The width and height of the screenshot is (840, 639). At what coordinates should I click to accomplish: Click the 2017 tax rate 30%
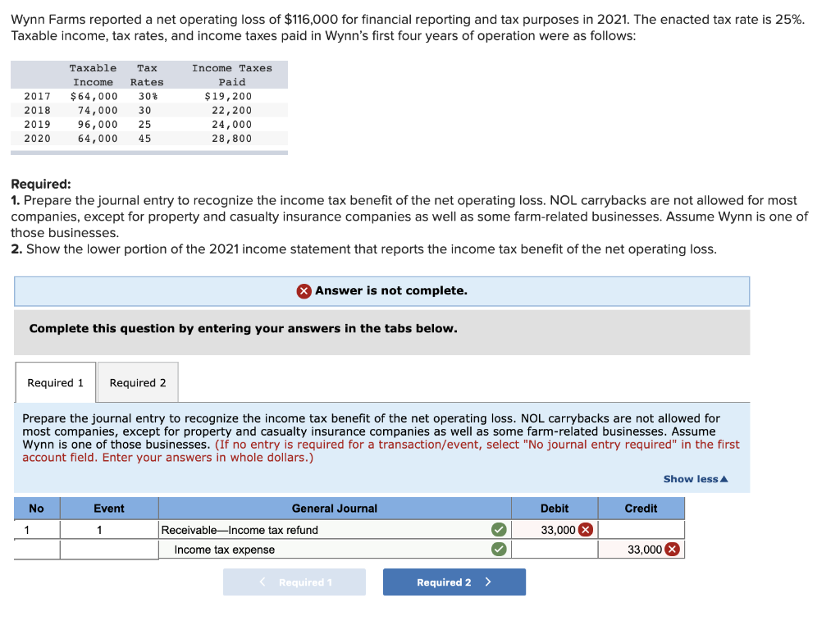point(148,97)
